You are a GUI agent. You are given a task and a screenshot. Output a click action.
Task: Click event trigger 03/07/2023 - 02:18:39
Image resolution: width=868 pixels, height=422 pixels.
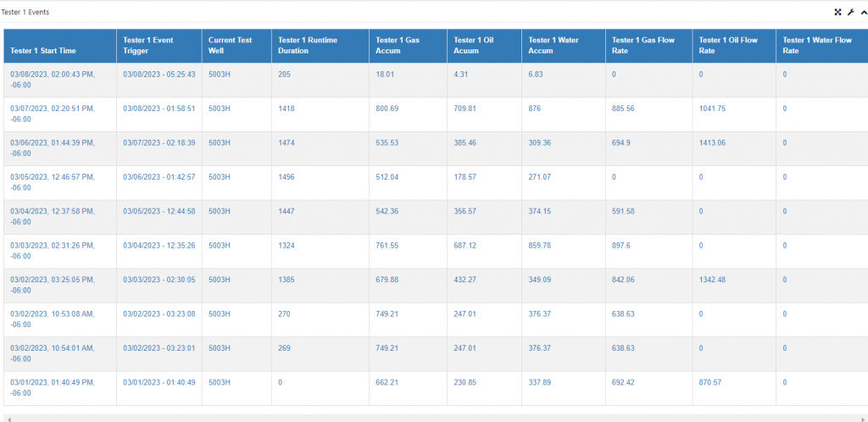tap(159, 142)
